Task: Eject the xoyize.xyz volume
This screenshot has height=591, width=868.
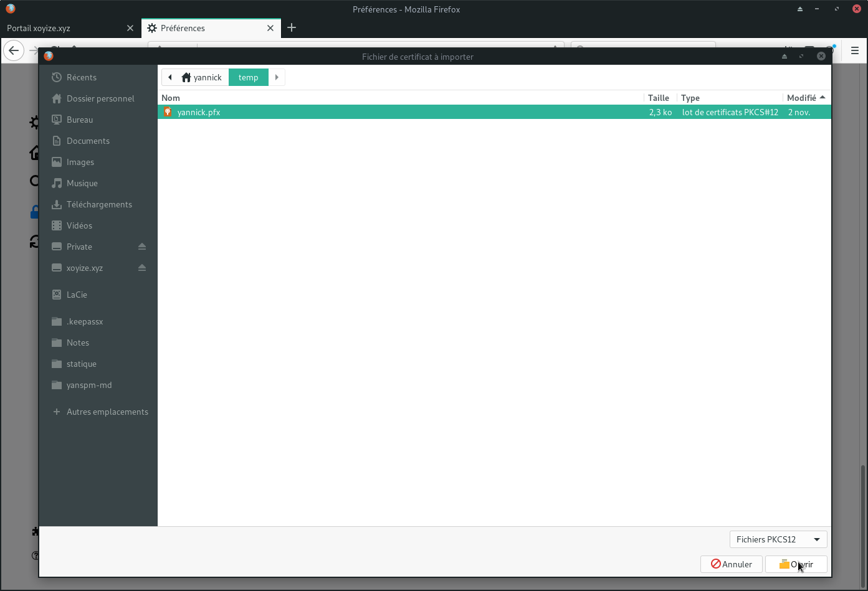Action: click(142, 268)
